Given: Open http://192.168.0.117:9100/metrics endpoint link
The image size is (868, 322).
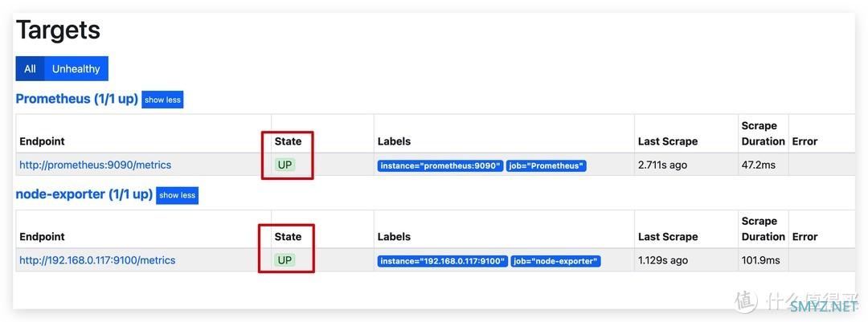Looking at the screenshot, I should tap(97, 260).
